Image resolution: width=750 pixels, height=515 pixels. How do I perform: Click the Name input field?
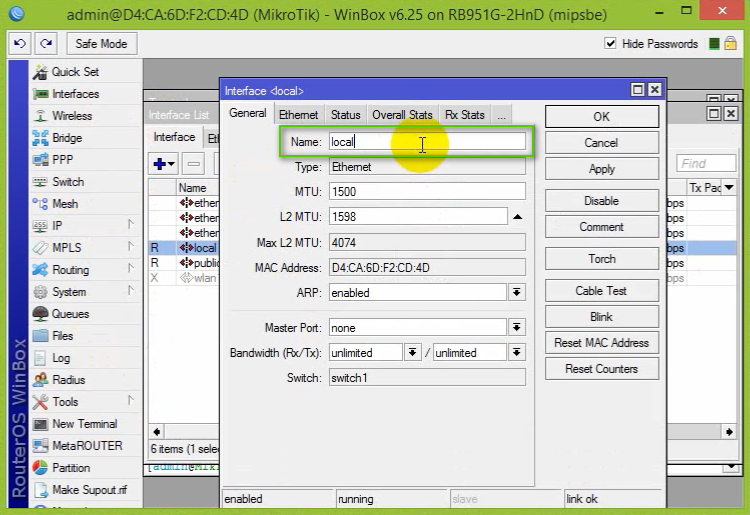pos(427,142)
